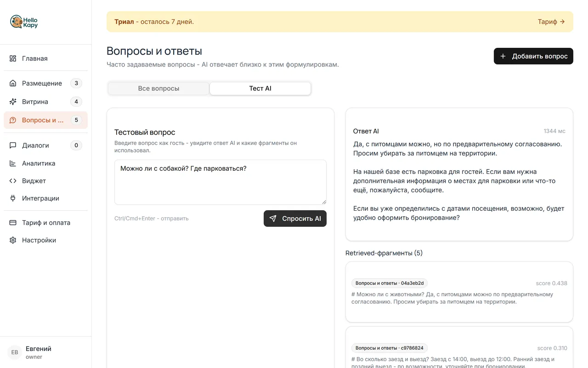Click the plus icon in Добавить вопрос
Viewport: 588px width, 368px height.
pos(503,56)
